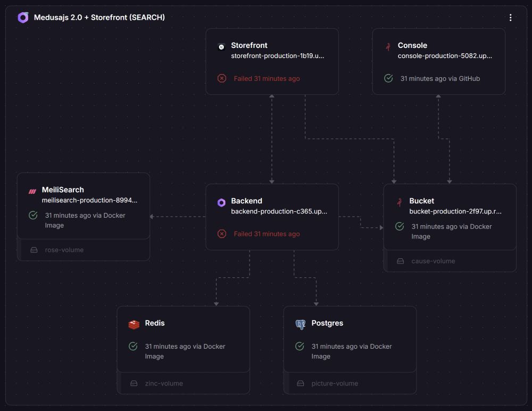
Task: Click the Storefront service Next.js icon
Action: (x=221, y=47)
